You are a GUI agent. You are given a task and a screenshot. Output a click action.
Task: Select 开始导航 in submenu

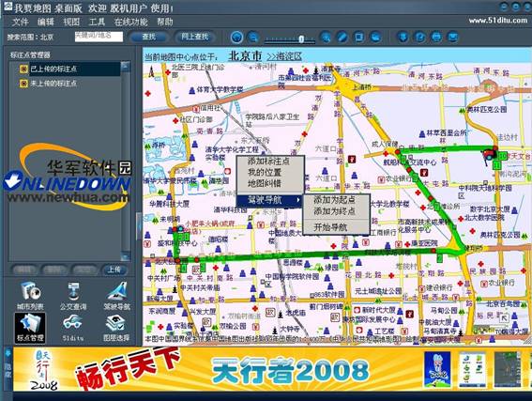pos(336,227)
